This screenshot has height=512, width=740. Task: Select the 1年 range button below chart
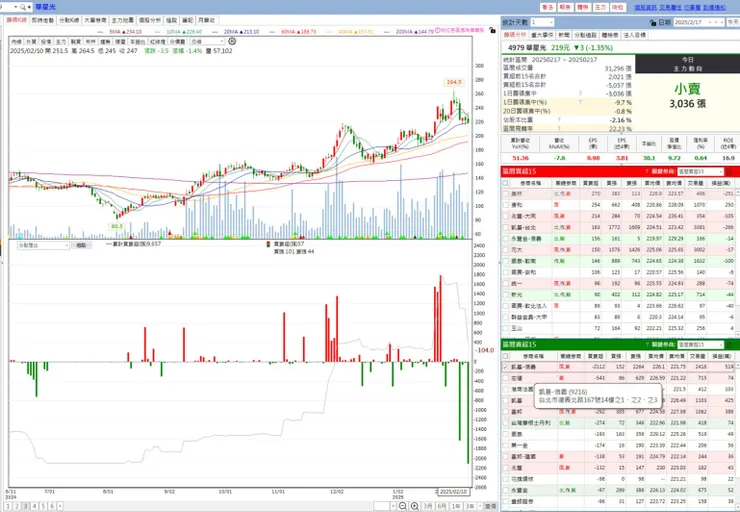point(455,506)
